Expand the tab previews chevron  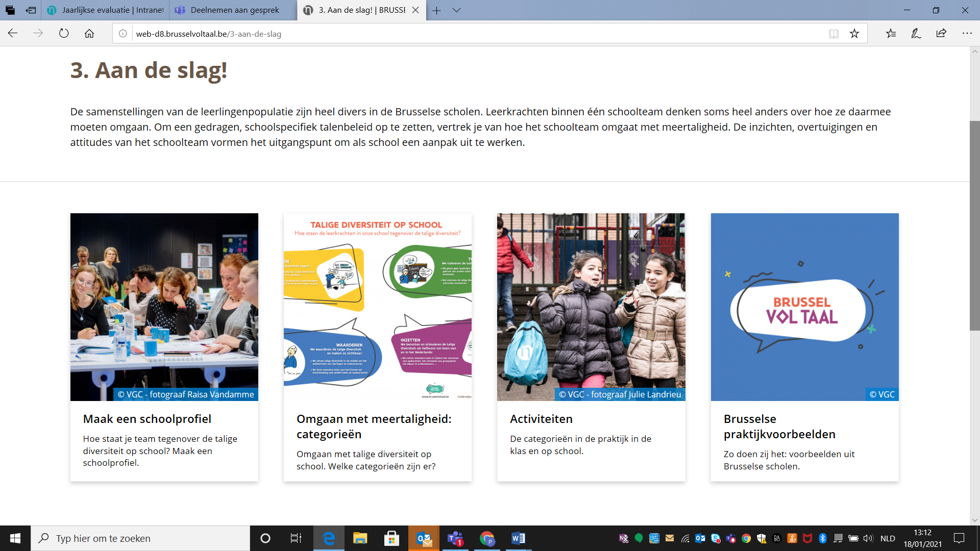tap(456, 10)
